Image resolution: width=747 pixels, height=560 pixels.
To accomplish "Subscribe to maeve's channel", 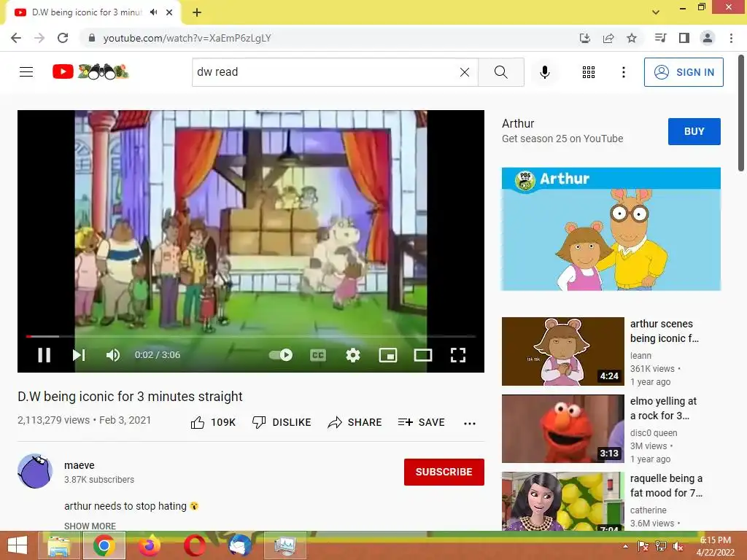I will [x=444, y=472].
